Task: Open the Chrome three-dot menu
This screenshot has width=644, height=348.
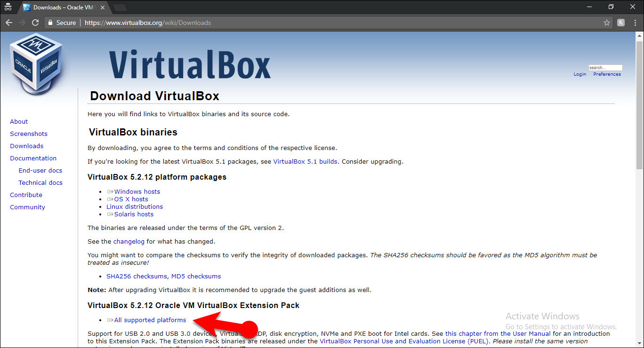Action: [635, 23]
